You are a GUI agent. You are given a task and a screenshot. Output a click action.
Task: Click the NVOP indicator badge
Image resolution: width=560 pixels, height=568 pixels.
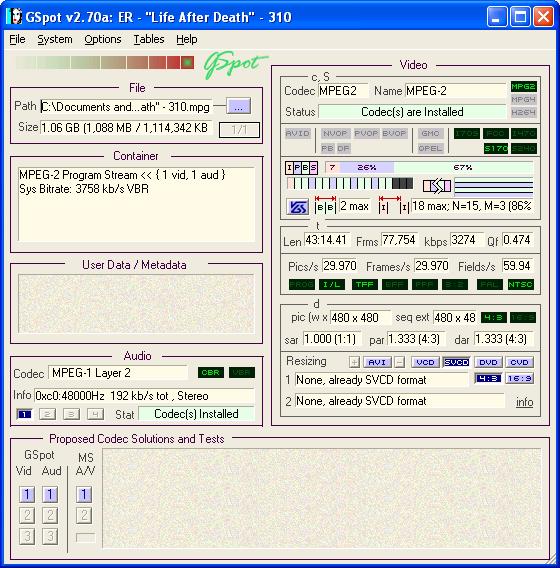[x=334, y=133]
